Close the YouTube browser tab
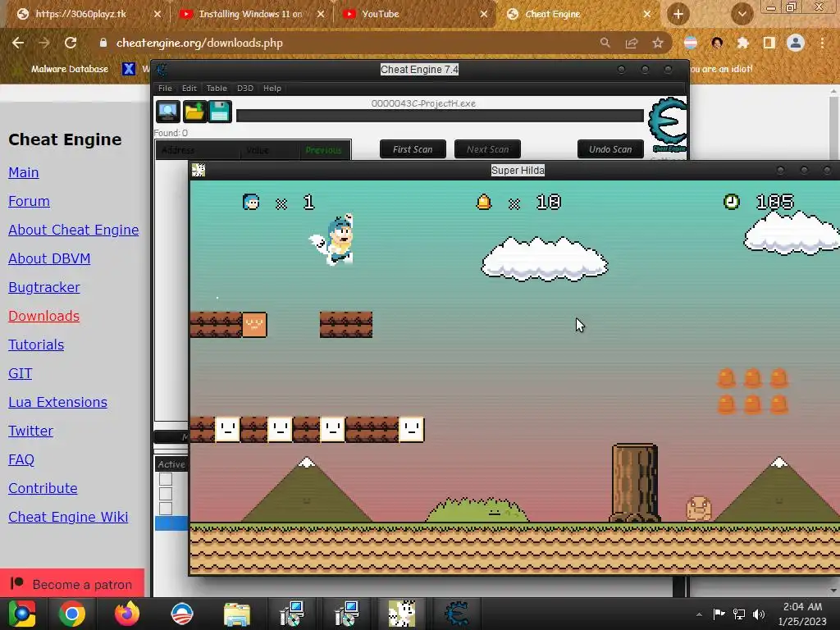This screenshot has height=630, width=840. (x=484, y=14)
